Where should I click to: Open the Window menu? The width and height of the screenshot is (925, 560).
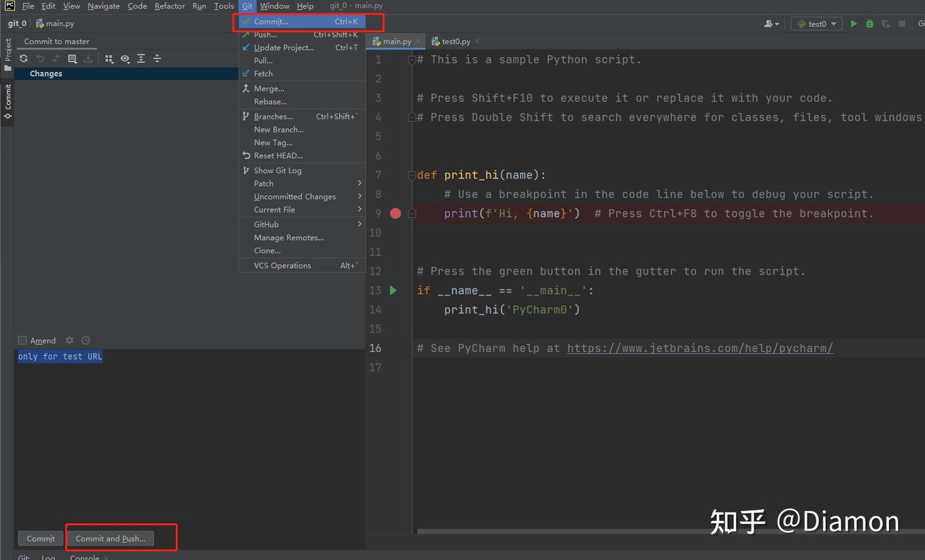[274, 6]
